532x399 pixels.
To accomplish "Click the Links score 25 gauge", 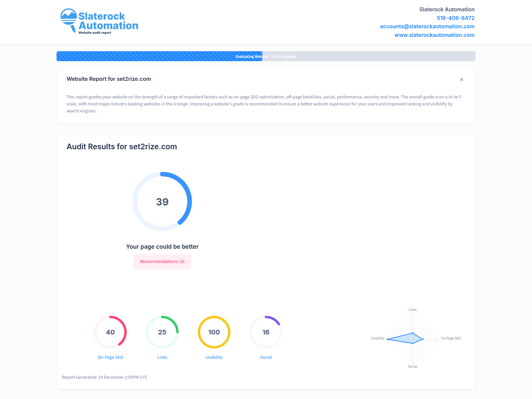I will [x=162, y=332].
